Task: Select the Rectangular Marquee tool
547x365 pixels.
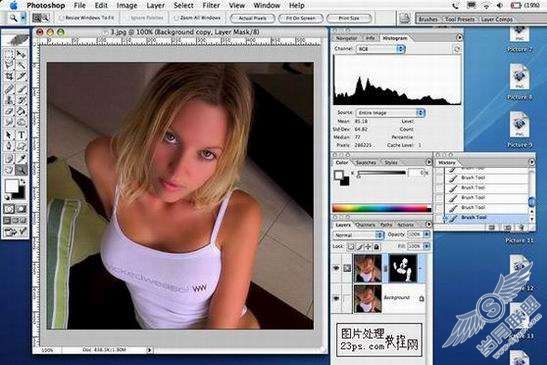Action: click(9, 54)
